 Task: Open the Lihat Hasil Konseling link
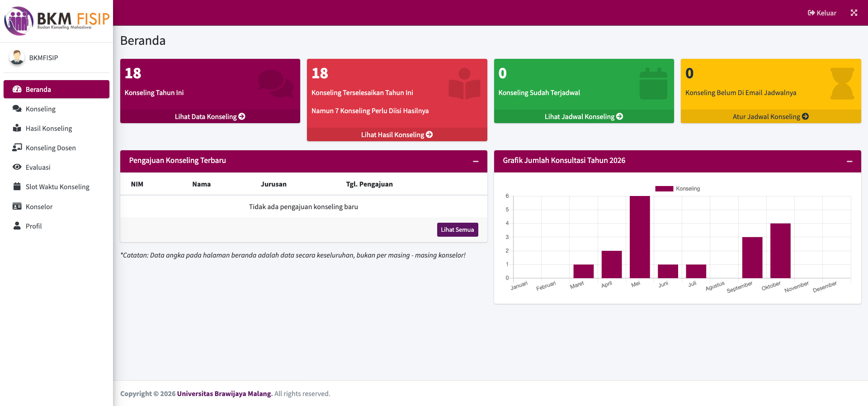pyautogui.click(x=397, y=134)
